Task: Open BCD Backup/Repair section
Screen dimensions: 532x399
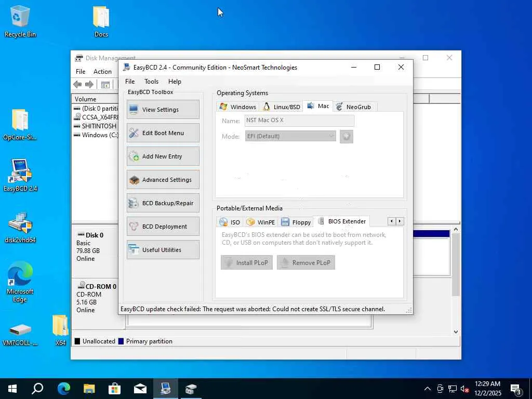Action: 163,203
